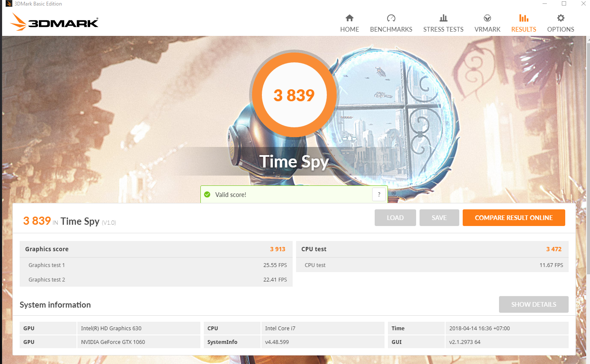Screen dimensions: 590x364
Task: Click the Time value 2018-04-14 16:36
Action: (x=507, y=329)
